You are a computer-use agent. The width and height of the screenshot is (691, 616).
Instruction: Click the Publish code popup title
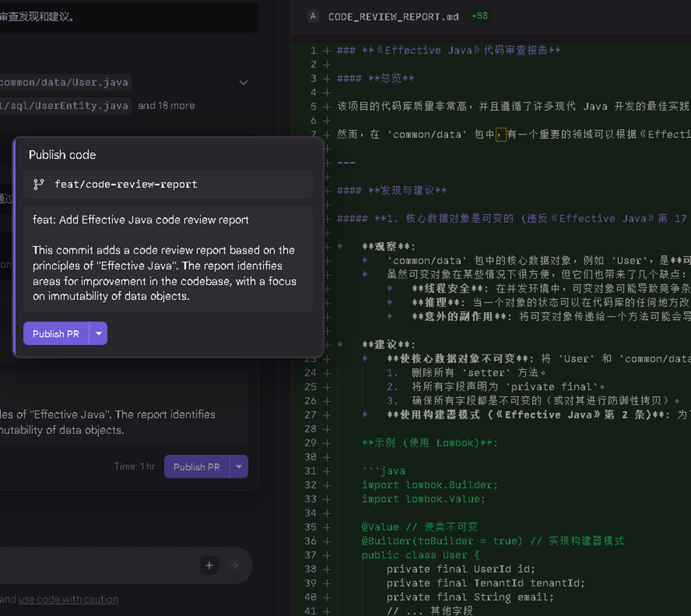pyautogui.click(x=63, y=155)
